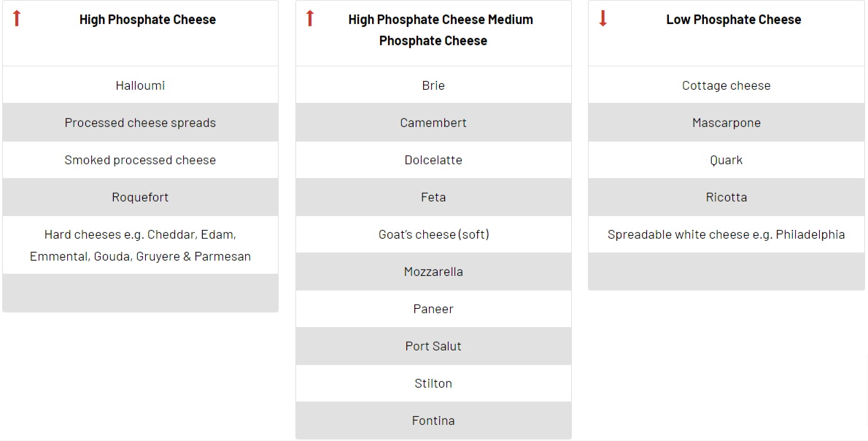The image size is (868, 441).
Task: Click the Goat's cheese (soft) row
Action: pyautogui.click(x=433, y=234)
